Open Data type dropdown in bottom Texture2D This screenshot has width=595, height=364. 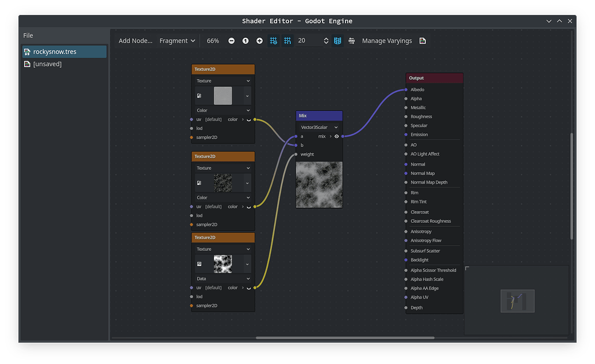click(223, 278)
